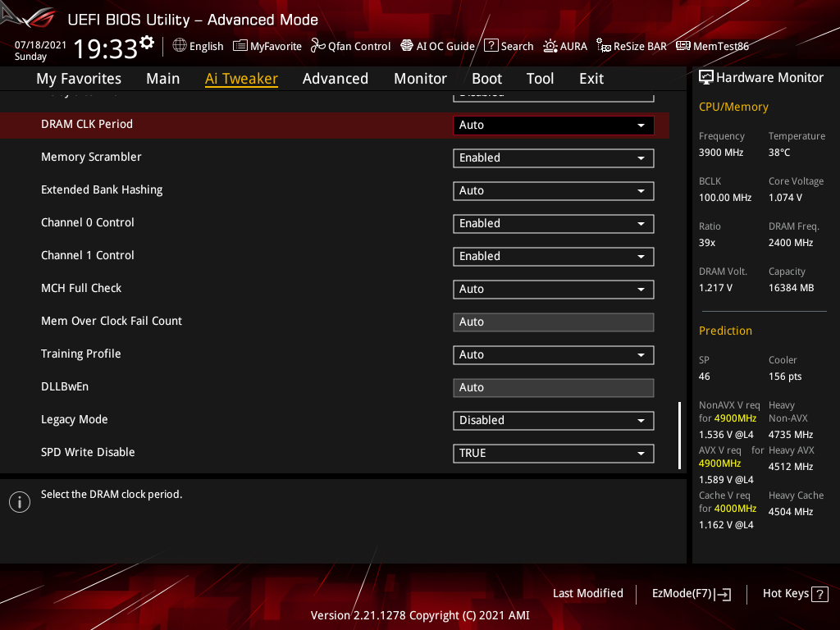Open the ReSize BAR option
The width and height of the screenshot is (840, 630).
(x=631, y=46)
